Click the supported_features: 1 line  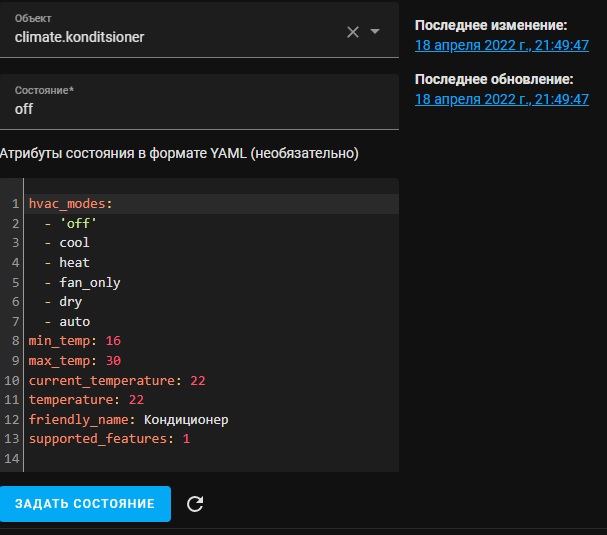(109, 439)
